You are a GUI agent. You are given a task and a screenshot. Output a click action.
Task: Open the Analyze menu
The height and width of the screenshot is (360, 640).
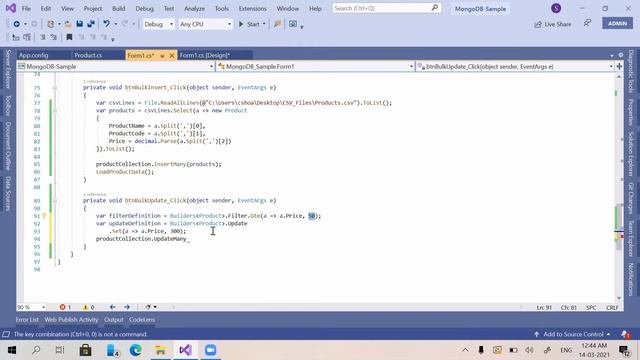click(x=194, y=8)
